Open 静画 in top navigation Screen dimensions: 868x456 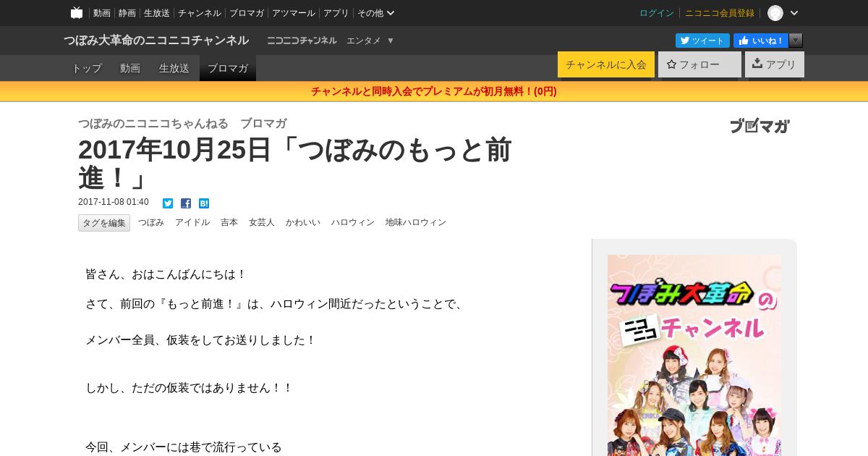(x=127, y=13)
